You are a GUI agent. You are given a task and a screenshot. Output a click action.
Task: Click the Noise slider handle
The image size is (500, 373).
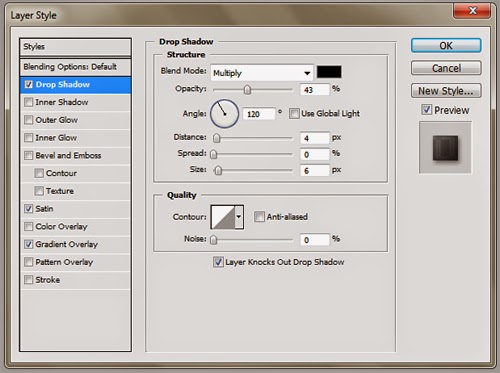tap(214, 240)
